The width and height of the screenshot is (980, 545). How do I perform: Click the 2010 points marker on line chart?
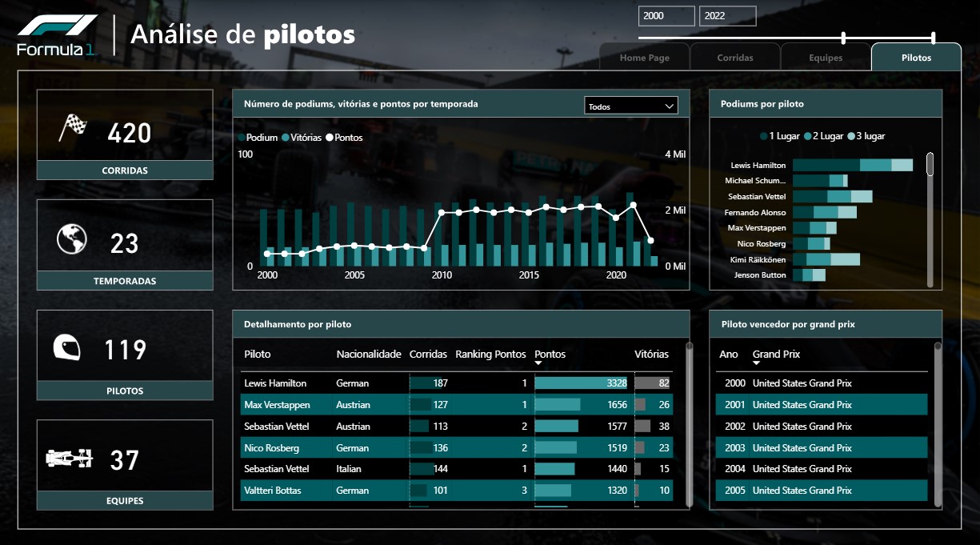(442, 213)
